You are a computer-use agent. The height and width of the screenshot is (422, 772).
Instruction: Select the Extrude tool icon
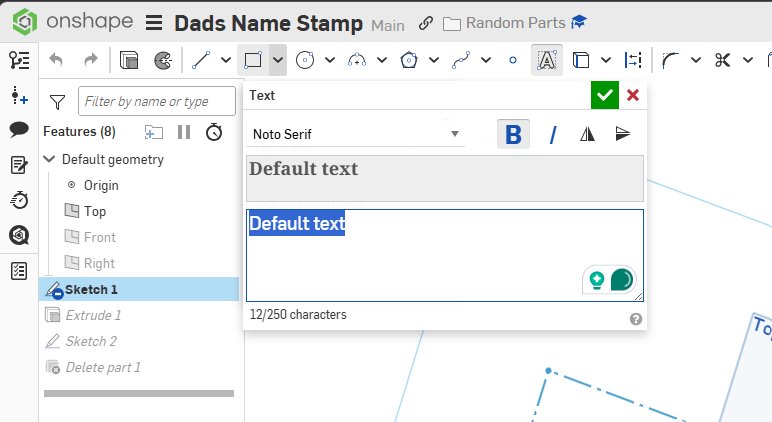[129, 60]
